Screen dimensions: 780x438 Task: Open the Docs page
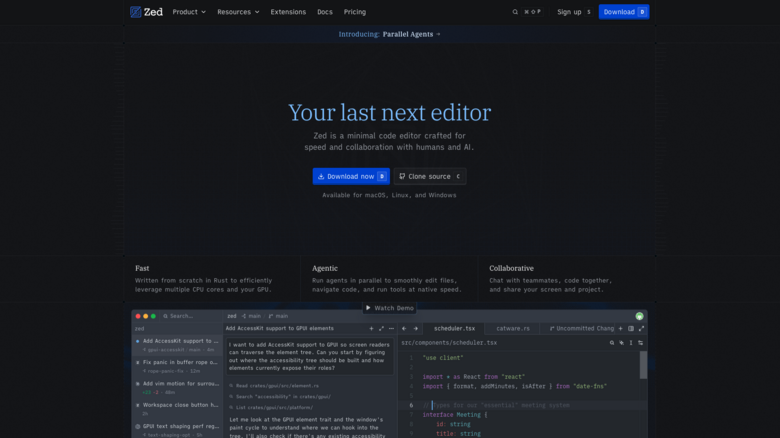click(x=325, y=12)
